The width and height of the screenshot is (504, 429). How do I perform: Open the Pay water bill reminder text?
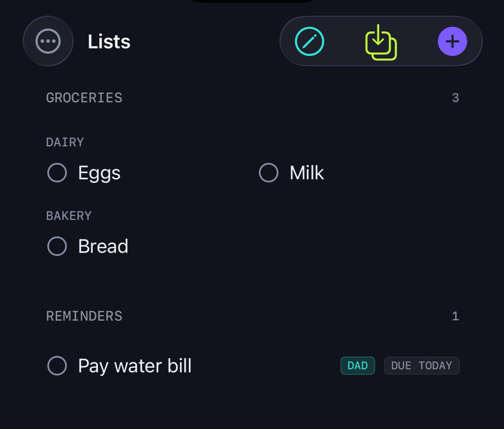pyautogui.click(x=135, y=366)
